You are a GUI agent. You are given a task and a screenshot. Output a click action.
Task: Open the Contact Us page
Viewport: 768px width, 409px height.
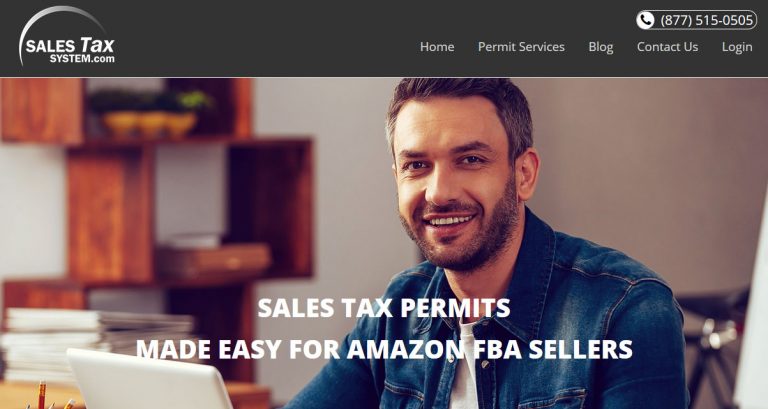[667, 47]
